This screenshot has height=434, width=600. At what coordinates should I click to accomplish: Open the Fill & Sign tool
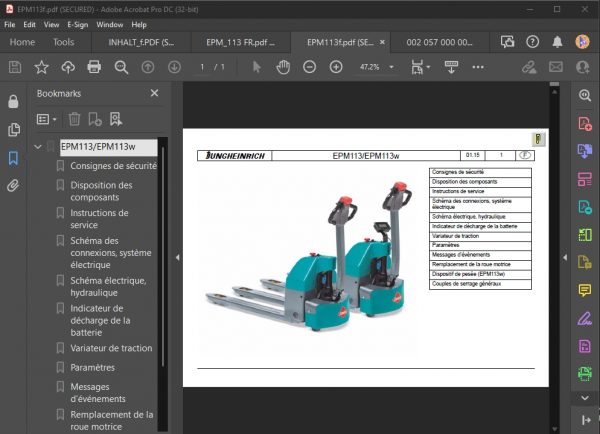point(585,318)
